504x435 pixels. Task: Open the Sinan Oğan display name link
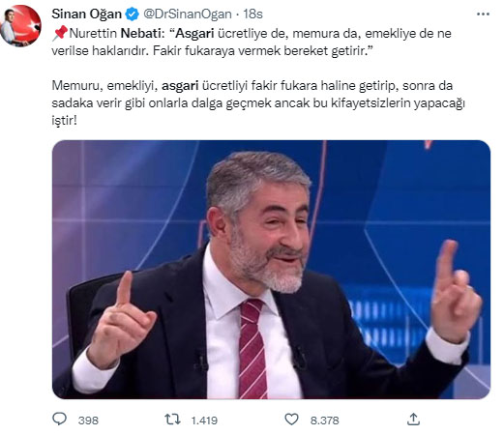[x=86, y=14]
